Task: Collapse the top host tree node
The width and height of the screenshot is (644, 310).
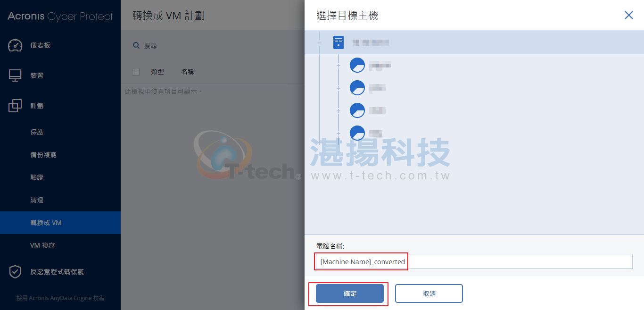Action: pos(320,43)
